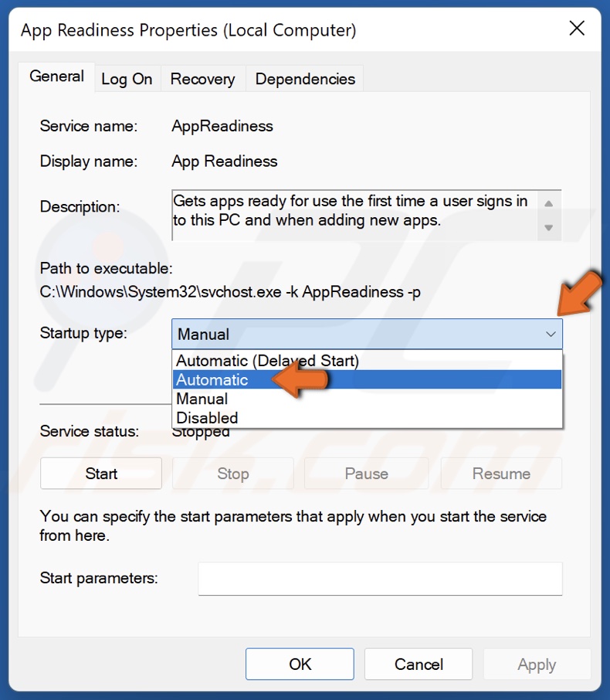Viewport: 610px width, 700px height.
Task: Select the Description text box
Action: tap(363, 214)
